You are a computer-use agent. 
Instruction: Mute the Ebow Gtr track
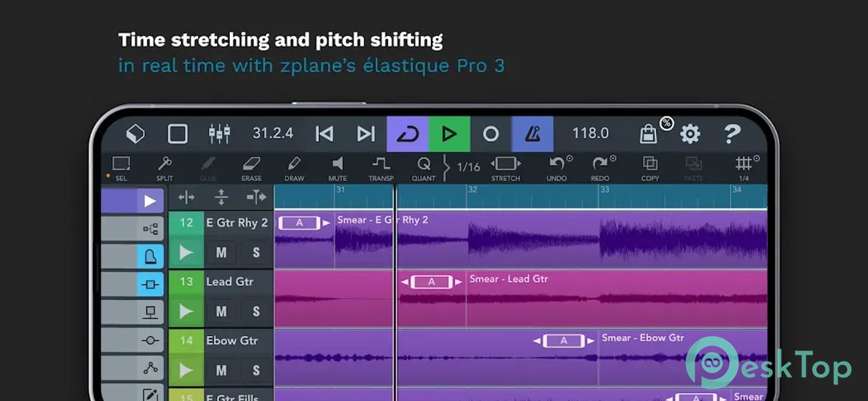point(221,370)
